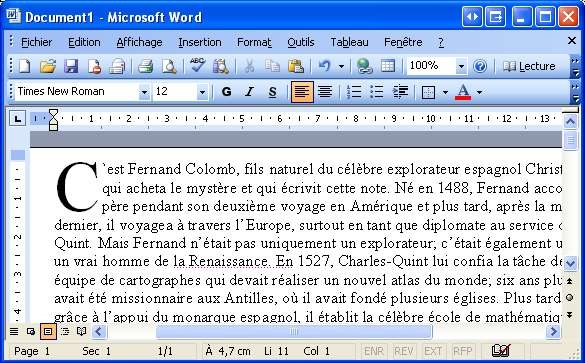Insert a hyperlink with globe icon
Image resolution: width=585 pixels, height=363 pixels.
click(364, 66)
